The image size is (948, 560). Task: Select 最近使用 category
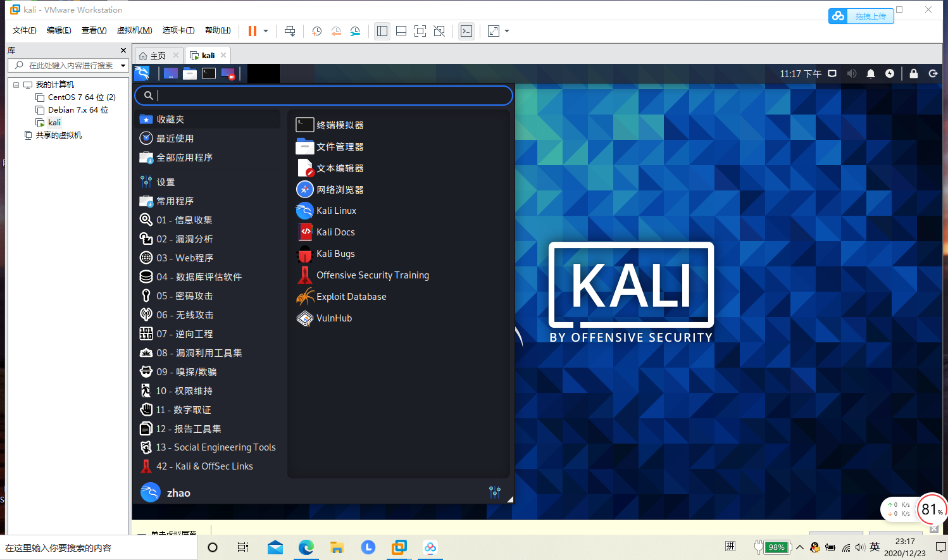[x=208, y=138]
